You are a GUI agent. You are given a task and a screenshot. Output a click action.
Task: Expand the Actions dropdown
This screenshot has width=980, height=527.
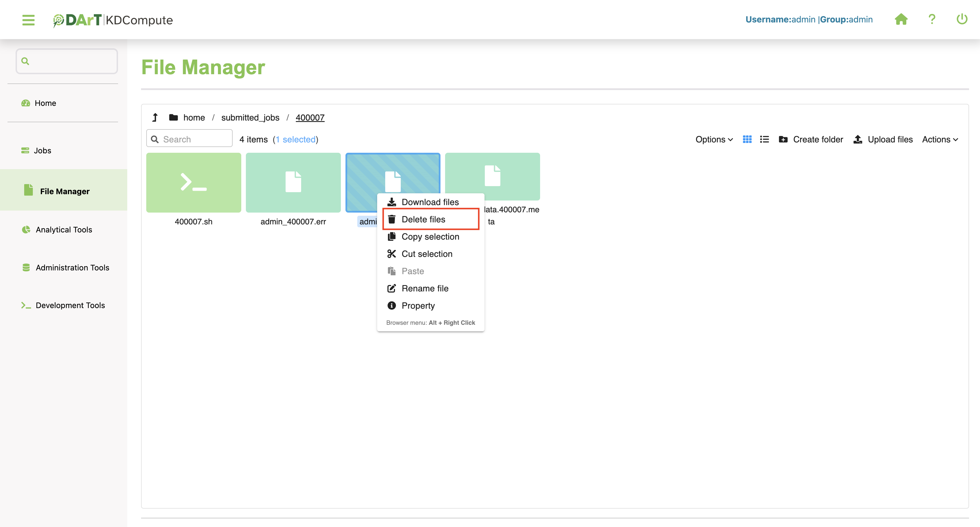click(x=940, y=140)
